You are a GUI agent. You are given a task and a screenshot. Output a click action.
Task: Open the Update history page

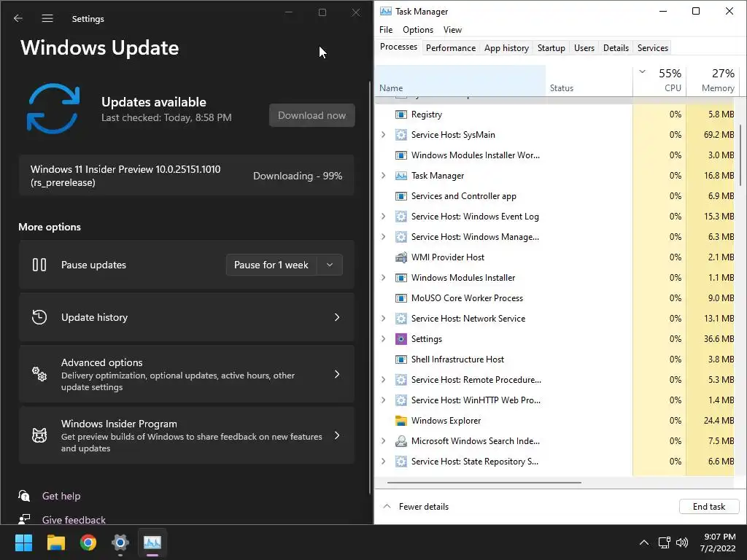pos(186,317)
